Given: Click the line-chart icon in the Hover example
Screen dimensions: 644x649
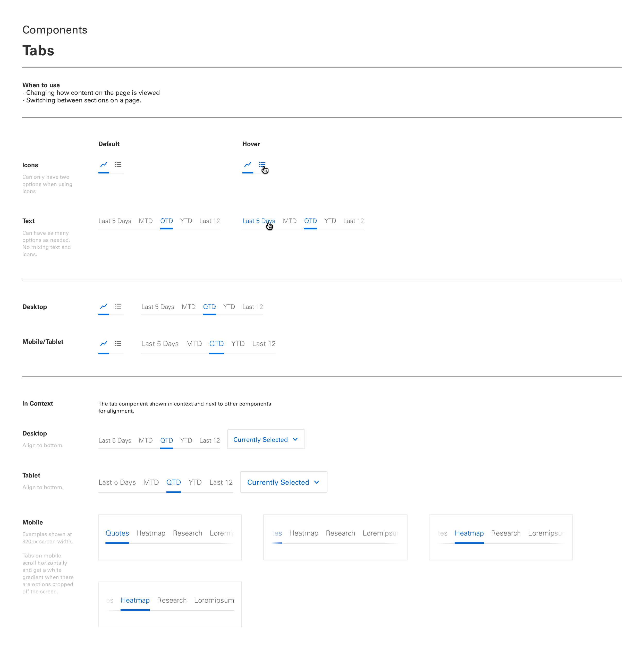Looking at the screenshot, I should 248,165.
